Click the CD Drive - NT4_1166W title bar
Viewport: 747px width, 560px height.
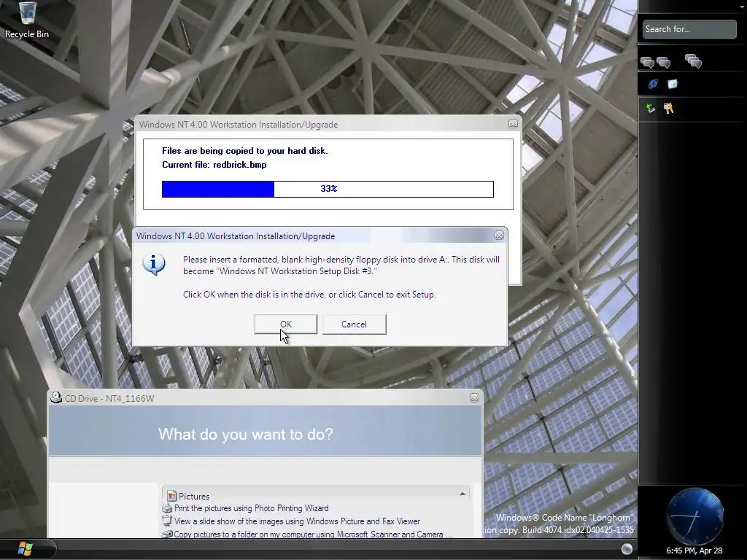264,398
